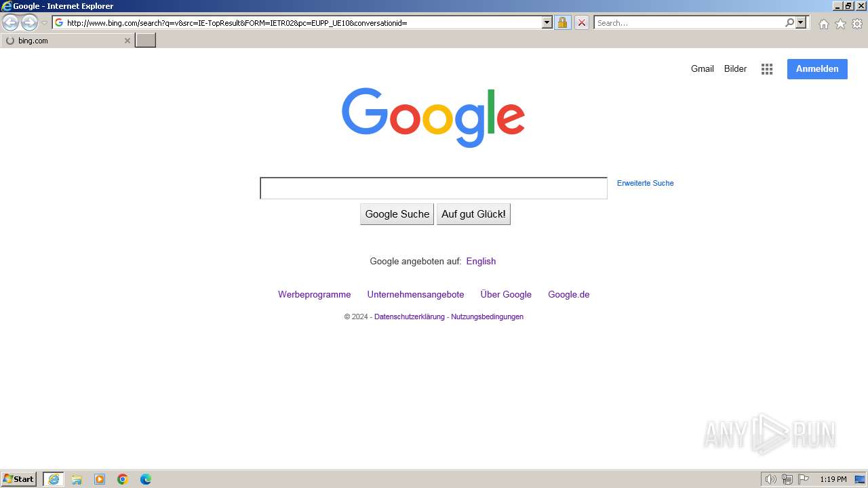Open the Google apps grid icon
The height and width of the screenshot is (488, 868).
point(767,69)
